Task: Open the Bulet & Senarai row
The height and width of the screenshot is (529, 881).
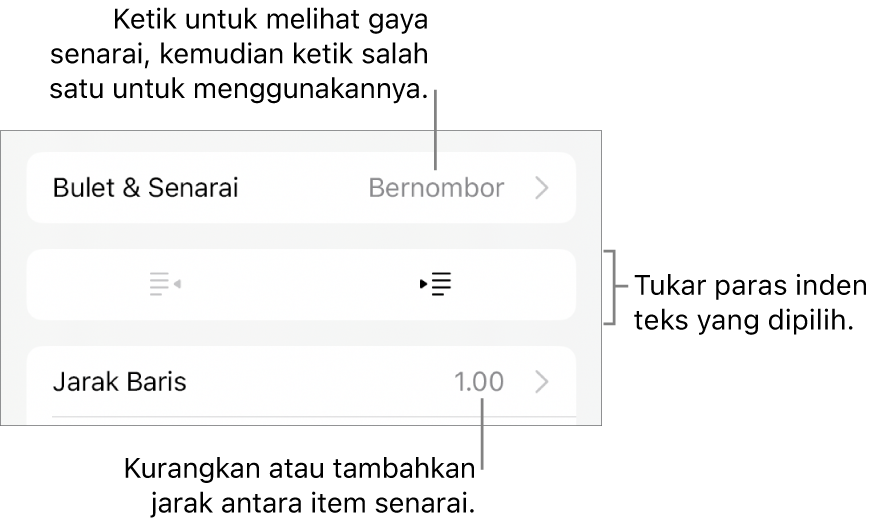Action: point(301,188)
